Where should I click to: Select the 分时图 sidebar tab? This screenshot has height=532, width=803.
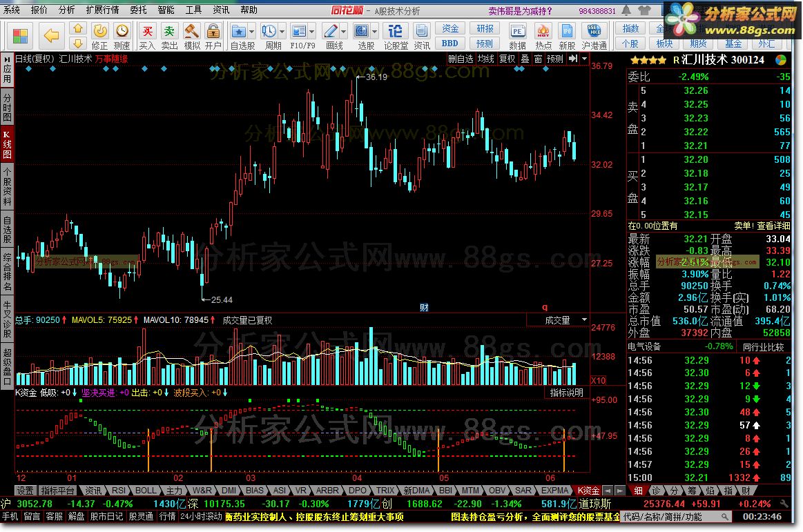point(7,107)
